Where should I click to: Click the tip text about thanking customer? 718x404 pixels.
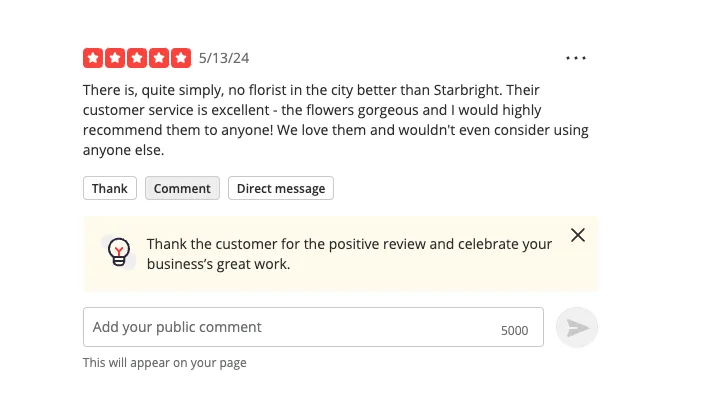tap(349, 254)
